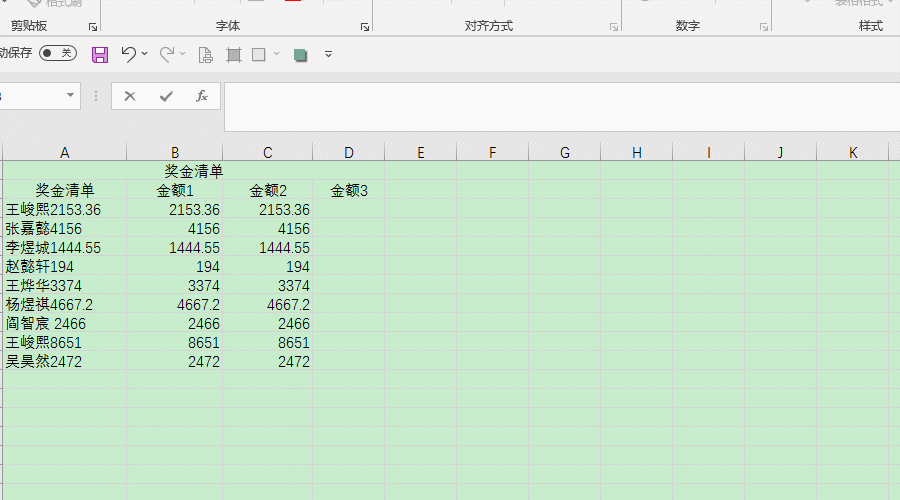Screen dimensions: 900x500
Task: Select 4156 in the 金额2 column
Action: 267,228
